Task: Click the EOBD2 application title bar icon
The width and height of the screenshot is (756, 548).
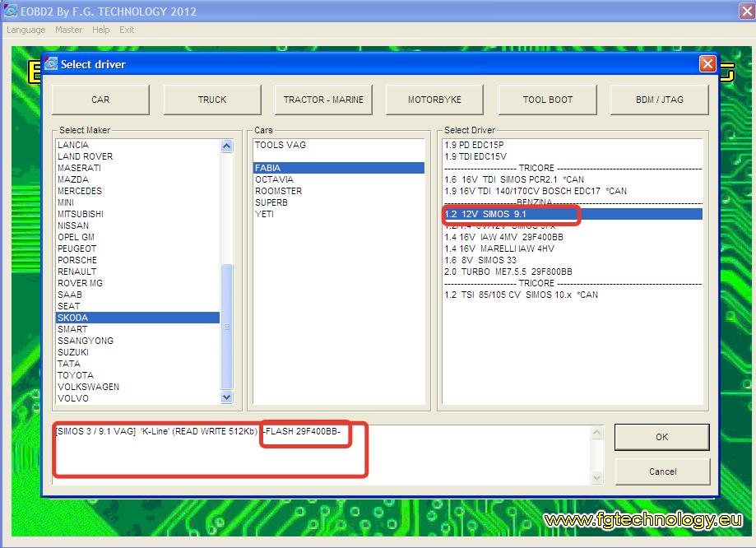Action: [x=10, y=11]
